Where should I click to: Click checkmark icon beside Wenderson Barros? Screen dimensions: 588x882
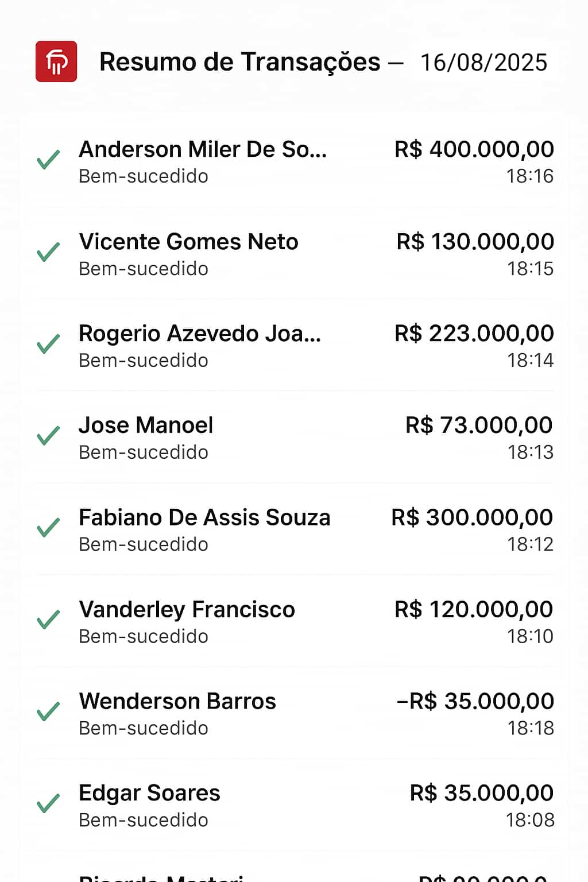tap(48, 711)
